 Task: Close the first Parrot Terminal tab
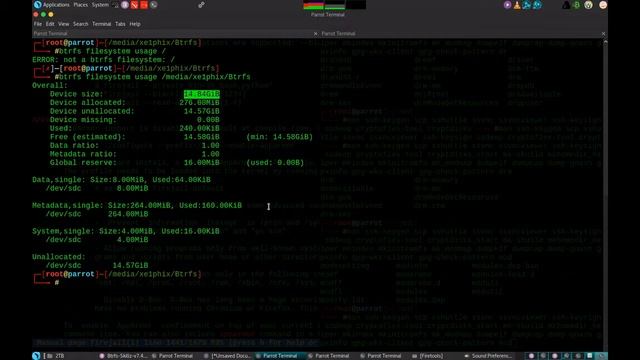pos(316,33)
